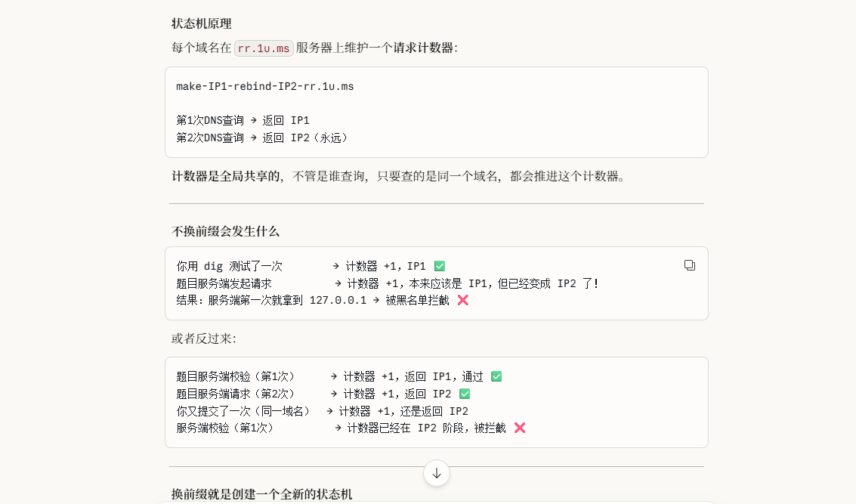Viewport: 856px width, 504px height.
Task: Click the 'make-IP1-rebind-IP2-rr.1u.ms' code line
Action: pos(264,86)
